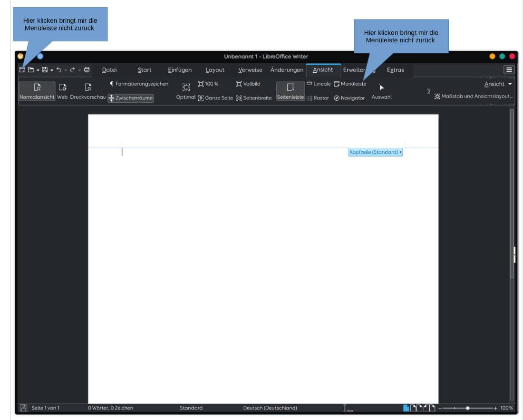The width and height of the screenshot is (523, 420).
Task: Set zoom to 100 %
Action: [208, 84]
